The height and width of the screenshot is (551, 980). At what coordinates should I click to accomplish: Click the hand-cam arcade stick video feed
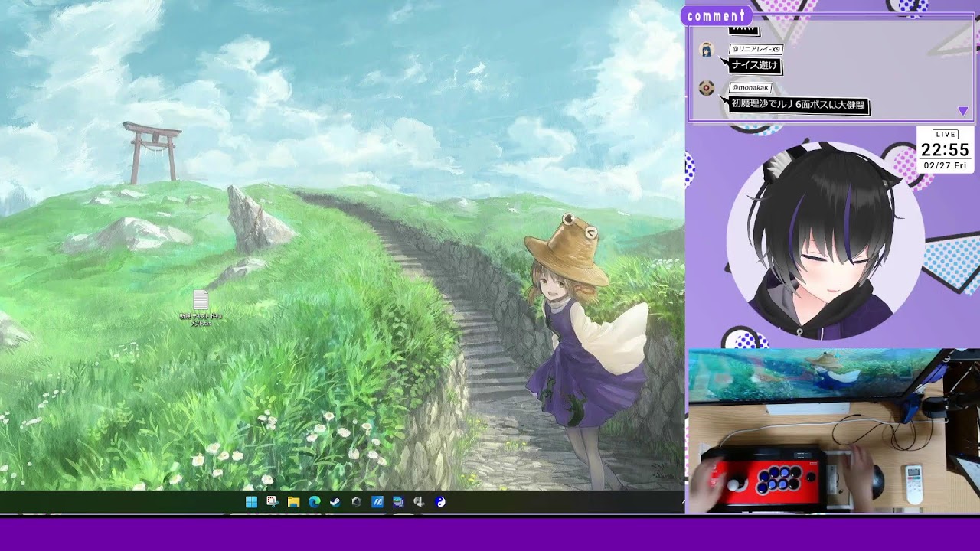click(x=834, y=431)
